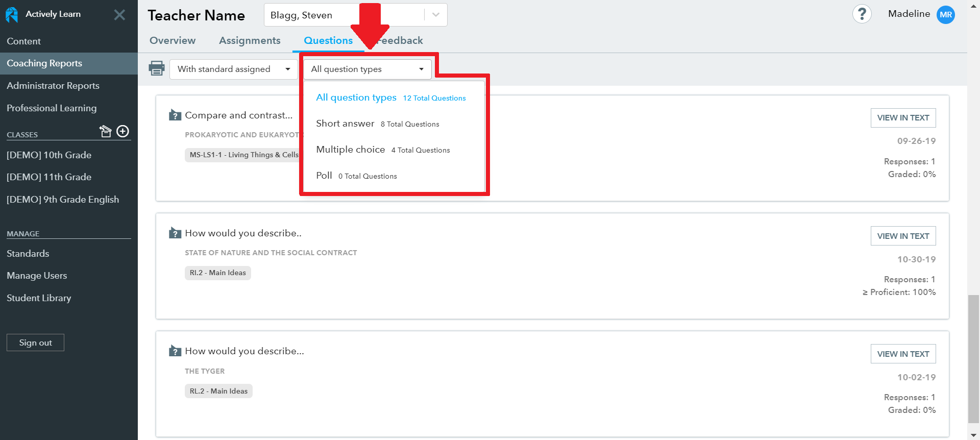Click the Madeline user name
Viewport: 980px width, 440px height.
click(909, 14)
